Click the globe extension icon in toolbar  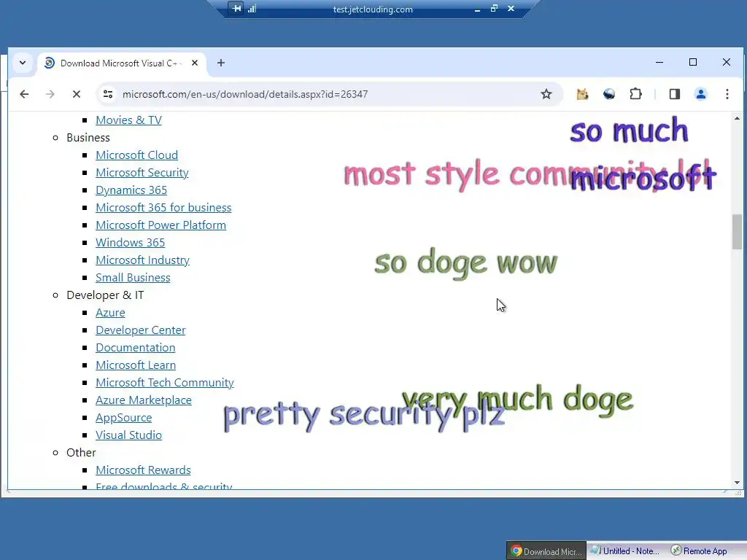609,94
